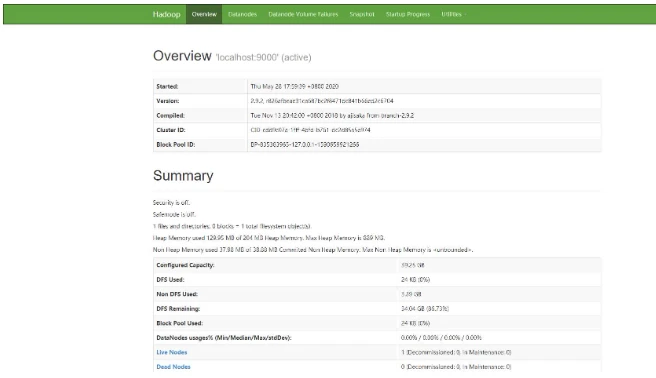Click the 'Cluster ID:' row label
656x378 pixels.
point(171,130)
